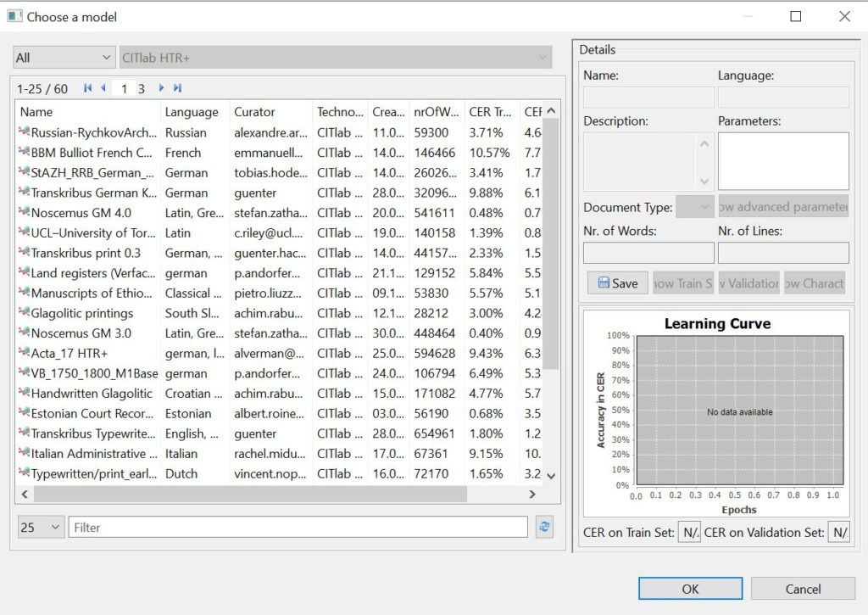Sort the table by Created column
The height and width of the screenshot is (615, 868).
[389, 112]
